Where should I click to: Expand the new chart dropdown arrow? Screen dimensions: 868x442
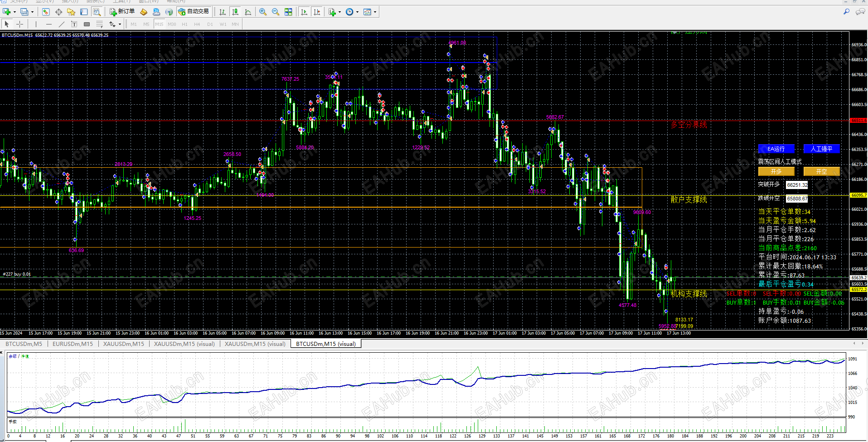[x=15, y=12]
